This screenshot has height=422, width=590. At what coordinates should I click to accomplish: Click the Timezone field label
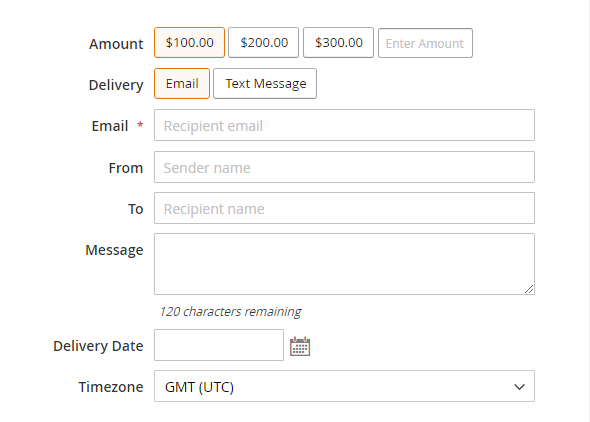[x=111, y=387]
